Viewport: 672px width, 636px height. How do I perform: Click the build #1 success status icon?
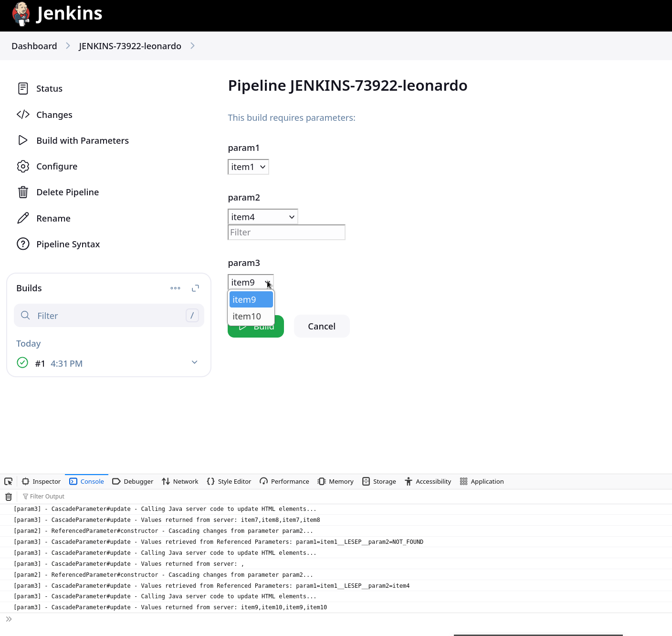[22, 363]
